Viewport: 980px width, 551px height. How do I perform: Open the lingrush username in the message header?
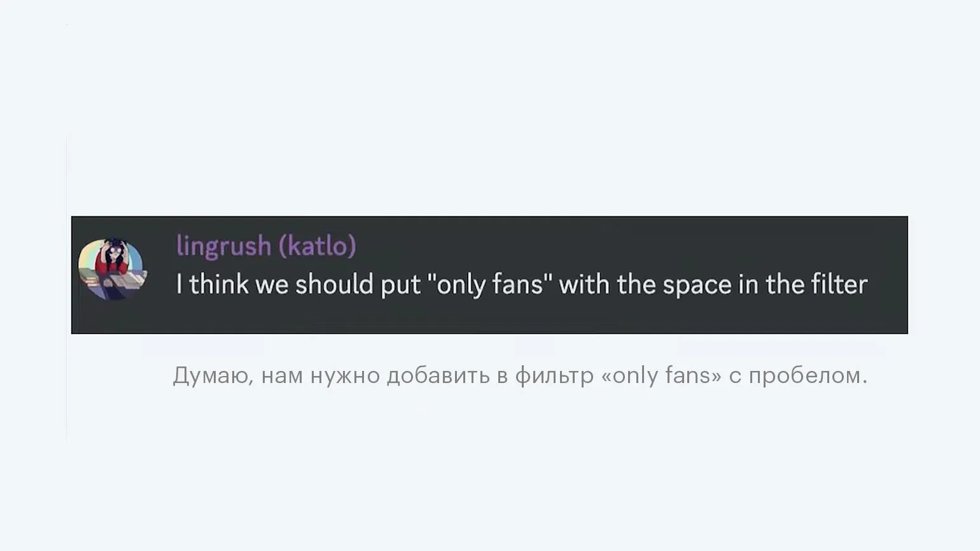point(223,246)
